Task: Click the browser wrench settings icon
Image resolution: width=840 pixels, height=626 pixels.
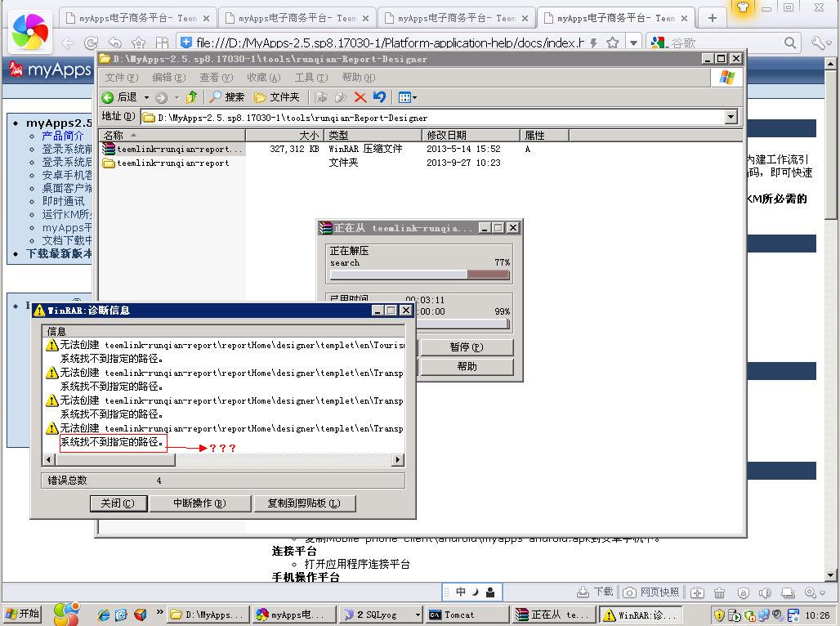Action: point(818,42)
